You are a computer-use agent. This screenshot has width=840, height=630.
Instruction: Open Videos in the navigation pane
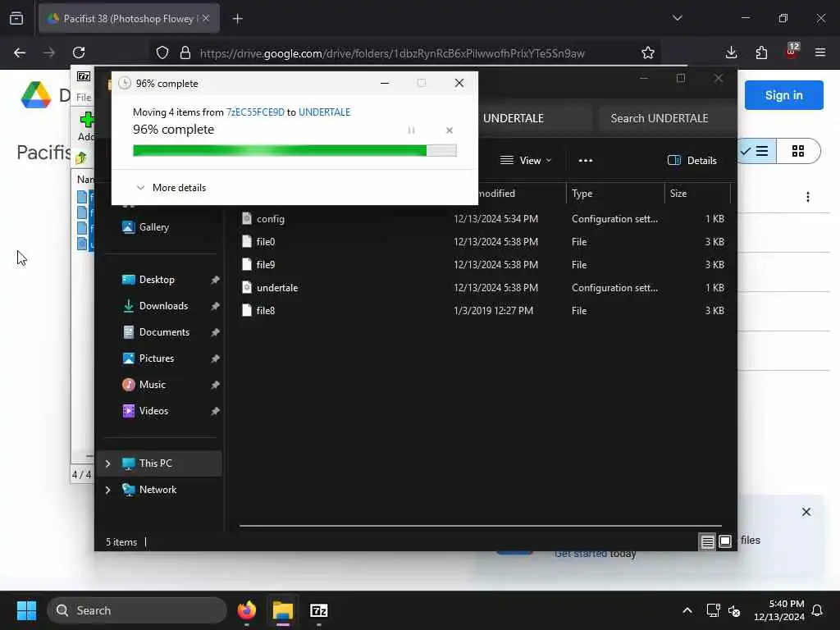(x=153, y=411)
